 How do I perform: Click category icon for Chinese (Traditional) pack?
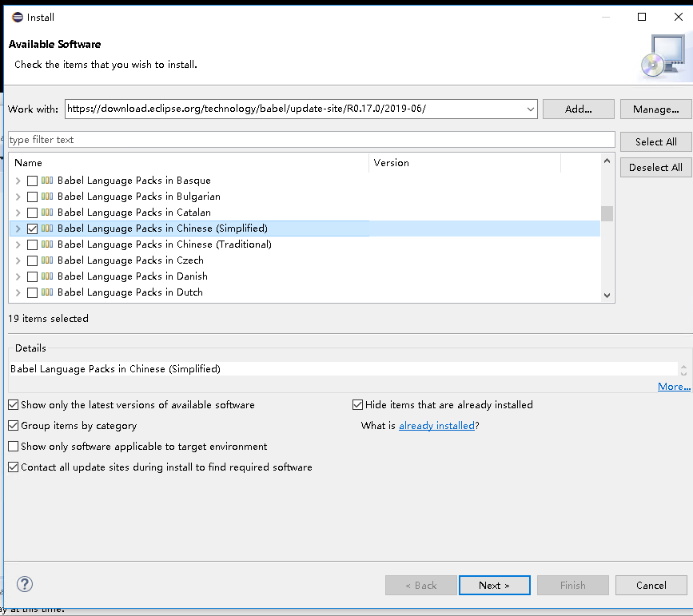point(47,244)
